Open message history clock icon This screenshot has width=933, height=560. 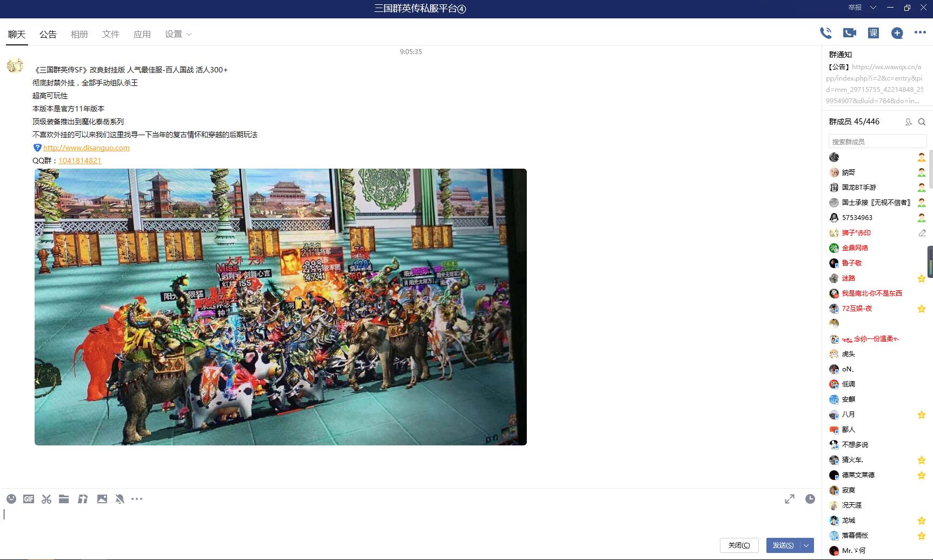pos(810,499)
